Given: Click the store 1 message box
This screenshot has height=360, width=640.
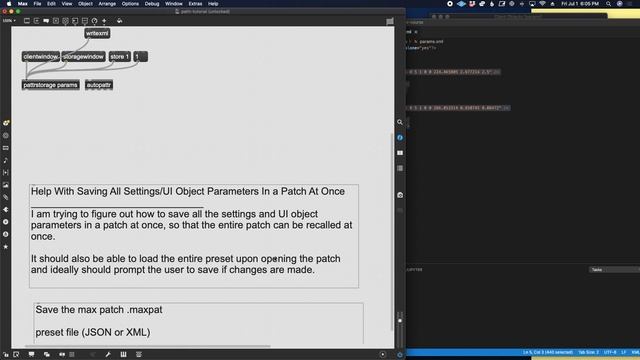Looking at the screenshot, I should click(x=120, y=57).
